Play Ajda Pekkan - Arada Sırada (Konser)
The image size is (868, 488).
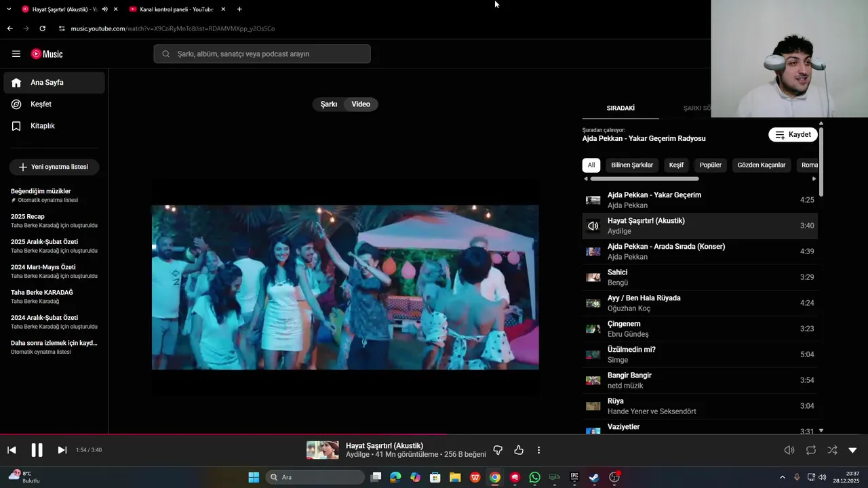[700, 251]
